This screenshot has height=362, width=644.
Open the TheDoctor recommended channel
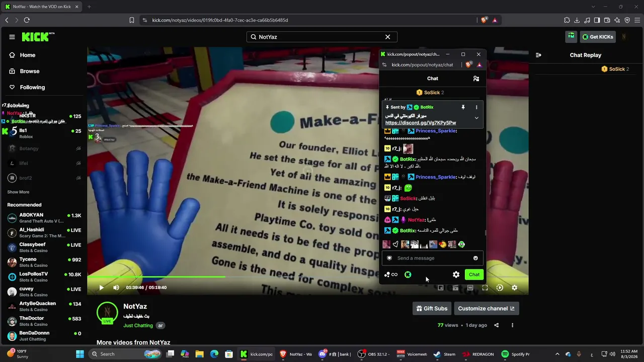[44, 321]
